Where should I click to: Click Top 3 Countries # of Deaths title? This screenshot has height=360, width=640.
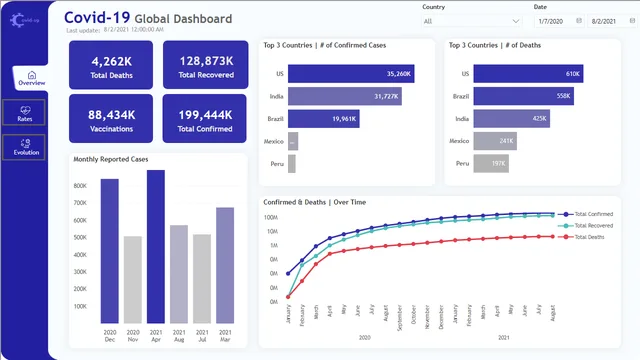[x=495, y=45]
